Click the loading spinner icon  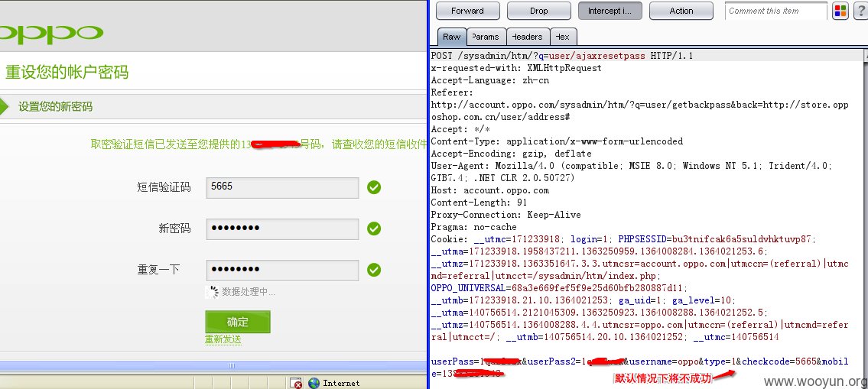212,292
